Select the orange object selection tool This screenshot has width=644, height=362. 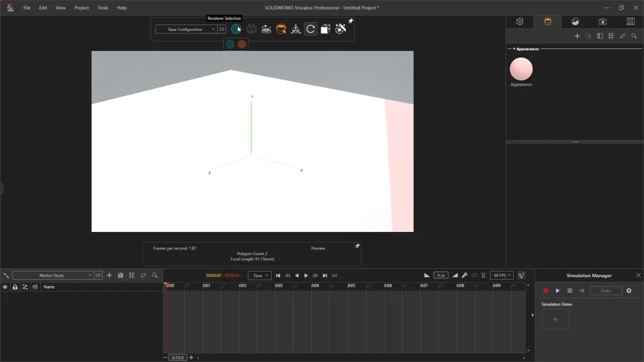tap(281, 29)
